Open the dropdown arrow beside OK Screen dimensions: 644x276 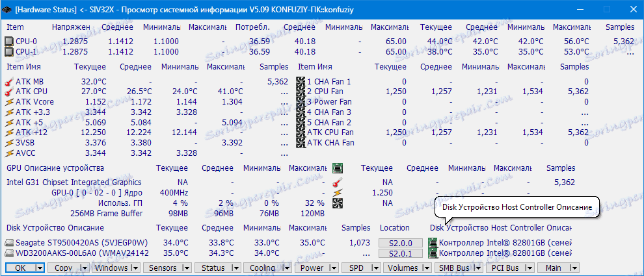pyautogui.click(x=40, y=268)
